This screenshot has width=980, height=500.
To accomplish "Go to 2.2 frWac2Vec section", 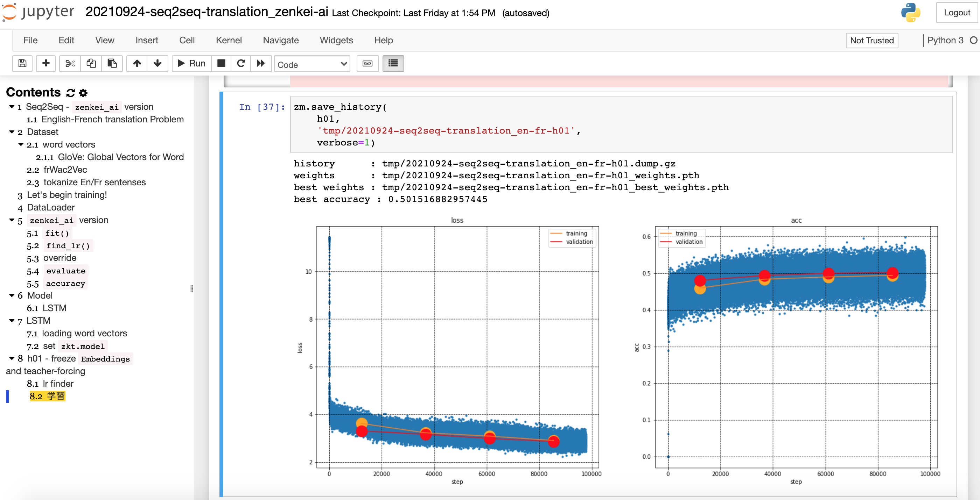I will [x=57, y=170].
